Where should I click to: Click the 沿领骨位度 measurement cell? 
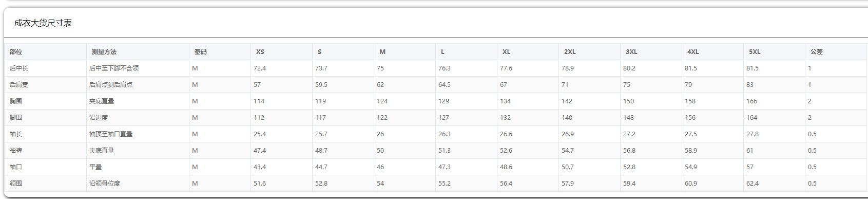point(105,184)
